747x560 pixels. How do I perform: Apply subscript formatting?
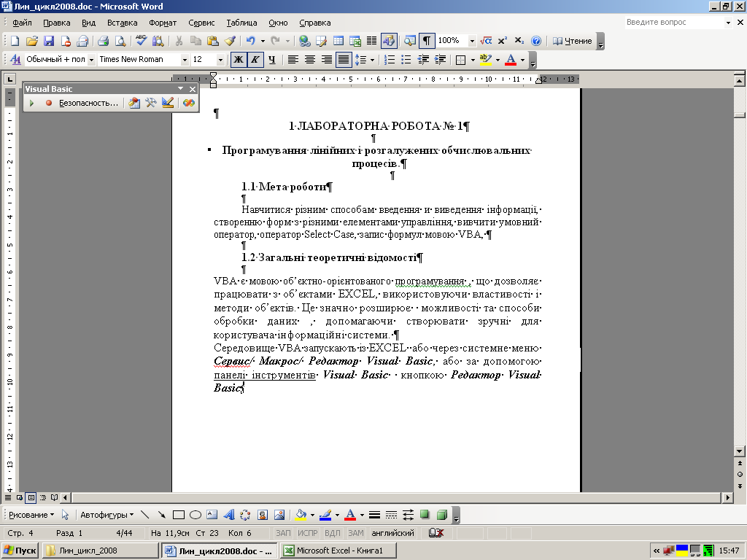pos(519,42)
